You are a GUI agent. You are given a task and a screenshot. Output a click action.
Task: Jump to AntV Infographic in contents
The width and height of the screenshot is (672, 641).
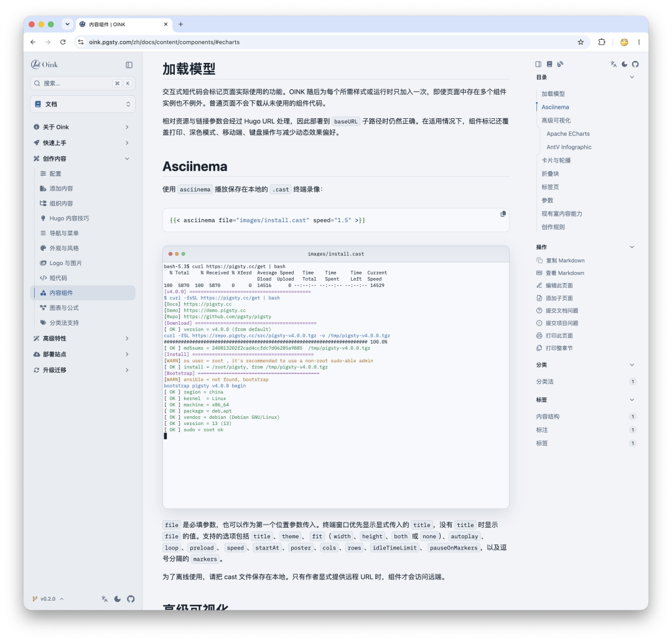point(569,147)
